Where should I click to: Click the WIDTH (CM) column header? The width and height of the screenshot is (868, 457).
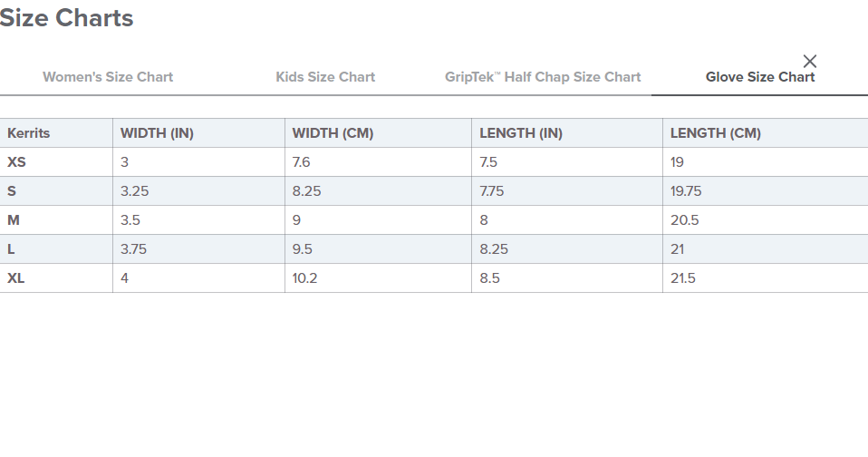(333, 133)
